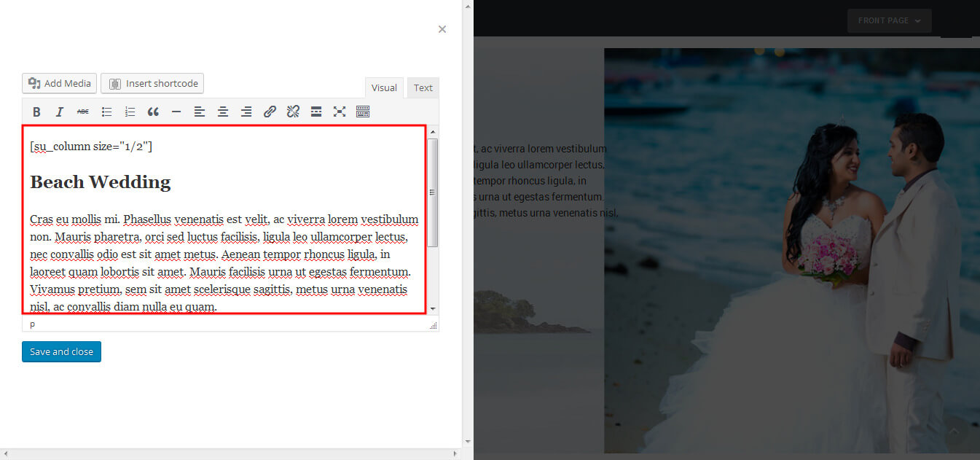Click the horizontal scrollbar left arrow

(x=5, y=454)
